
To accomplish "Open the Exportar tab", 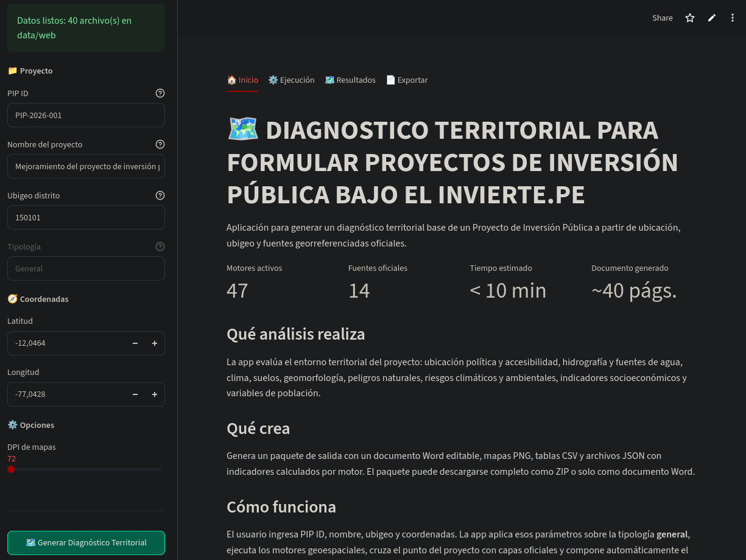I will click(x=407, y=80).
